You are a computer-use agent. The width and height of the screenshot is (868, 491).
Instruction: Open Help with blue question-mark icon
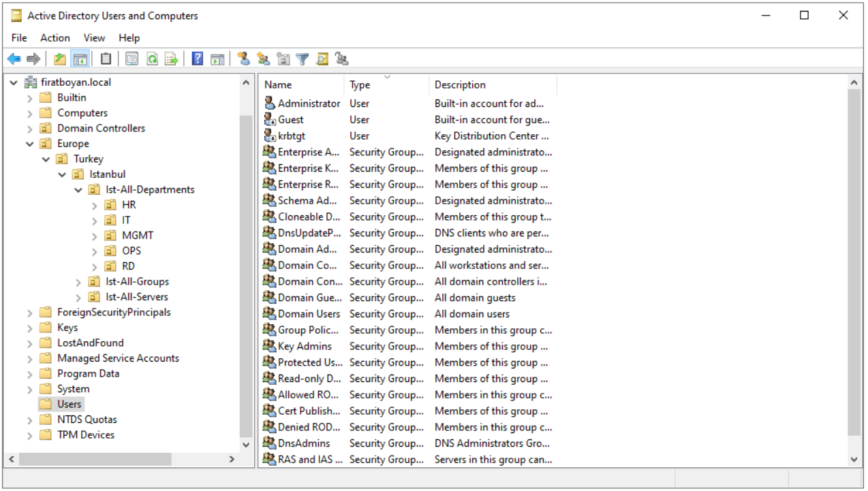[x=198, y=59]
